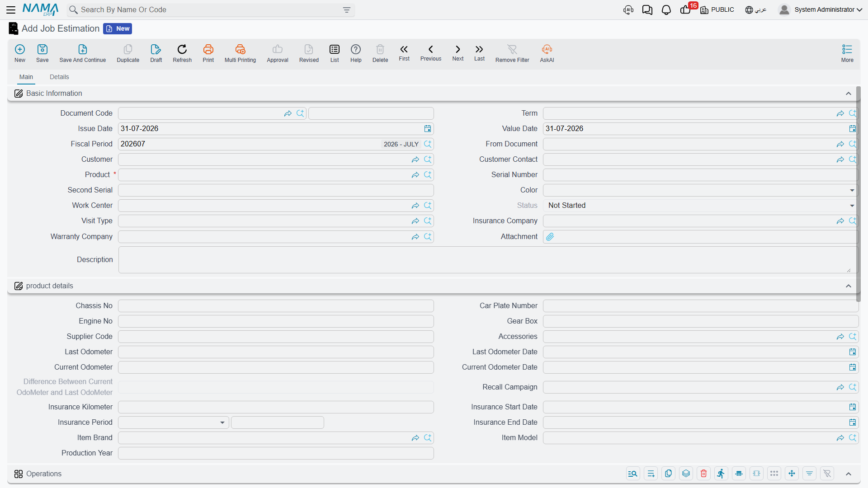The width and height of the screenshot is (868, 488).
Task: Click Save And Continue
Action: coord(83,53)
